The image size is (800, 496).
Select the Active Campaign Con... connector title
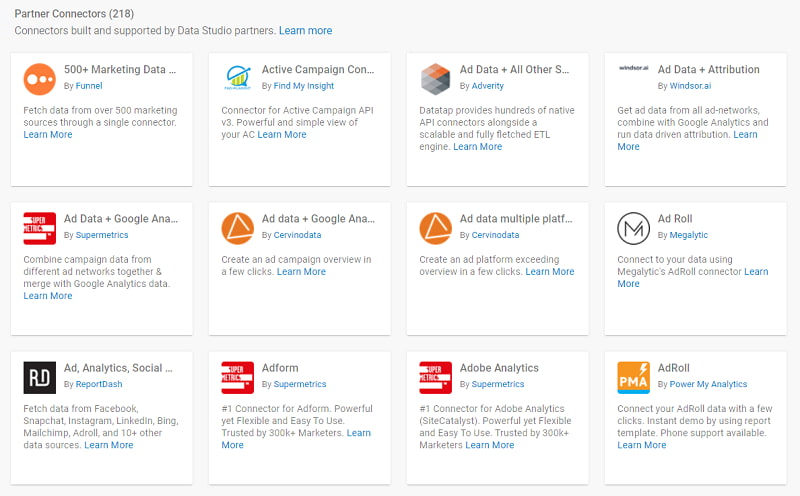click(317, 69)
